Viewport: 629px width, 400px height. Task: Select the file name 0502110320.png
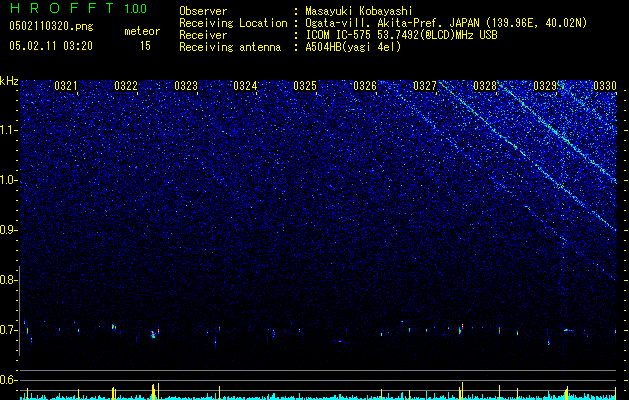[x=51, y=26]
